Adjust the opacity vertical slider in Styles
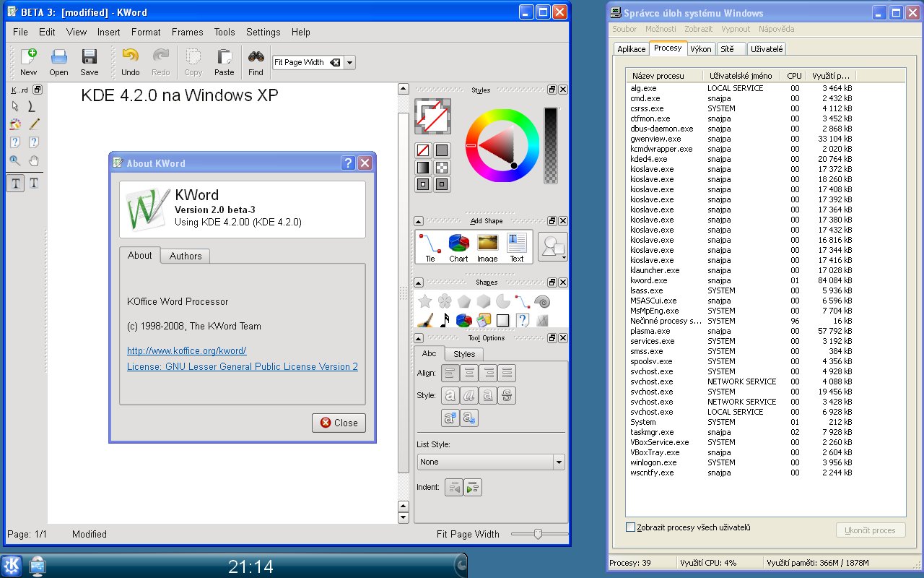Image resolution: width=924 pixels, height=578 pixels. (x=551, y=144)
